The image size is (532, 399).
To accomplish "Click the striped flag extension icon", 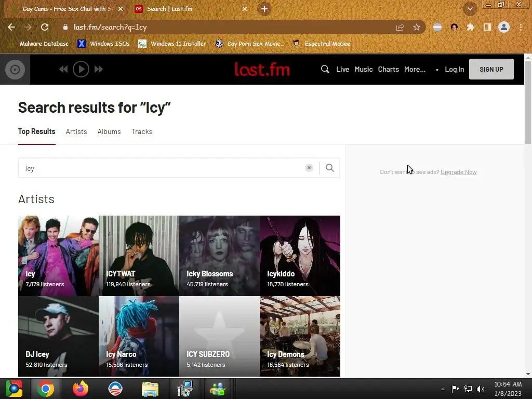I will click(x=437, y=27).
